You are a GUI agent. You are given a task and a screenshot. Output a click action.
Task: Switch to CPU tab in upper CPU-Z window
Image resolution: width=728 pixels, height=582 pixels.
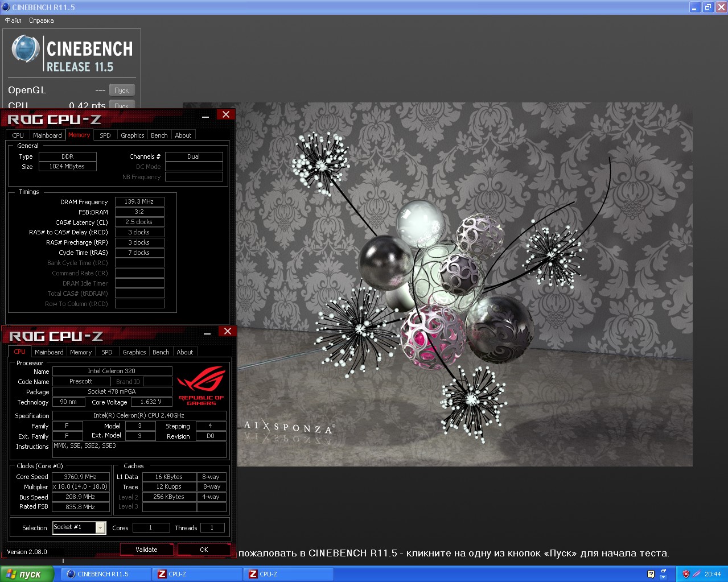pos(18,135)
